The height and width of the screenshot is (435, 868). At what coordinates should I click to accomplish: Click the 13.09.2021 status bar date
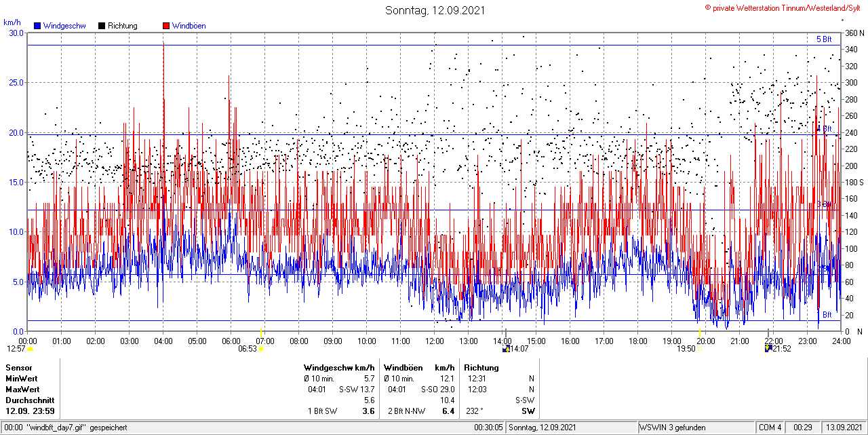click(x=844, y=428)
